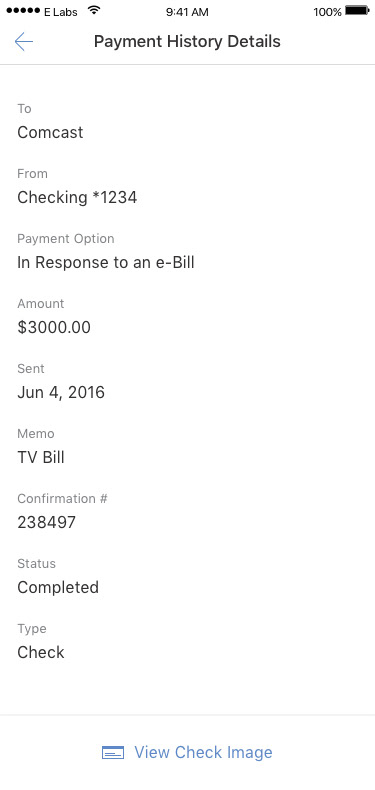
Task: Select In Response to an e-Bill text
Action: 106,262
